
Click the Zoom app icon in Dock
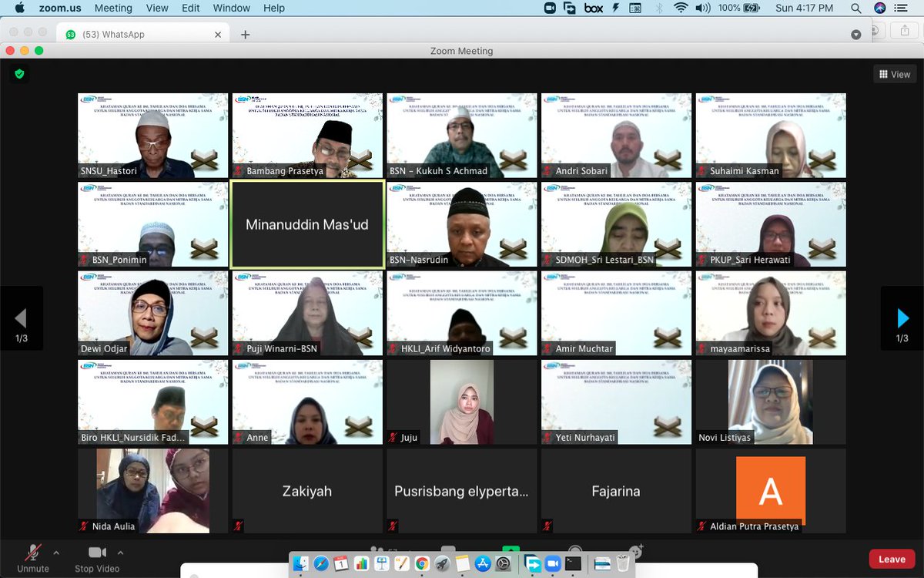pyautogui.click(x=553, y=564)
